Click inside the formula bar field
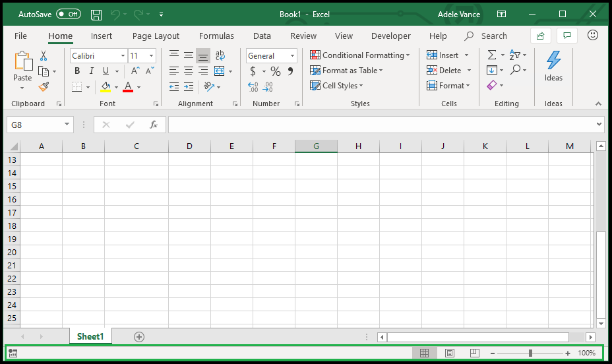Screen dimensions: 612x364 (382, 125)
